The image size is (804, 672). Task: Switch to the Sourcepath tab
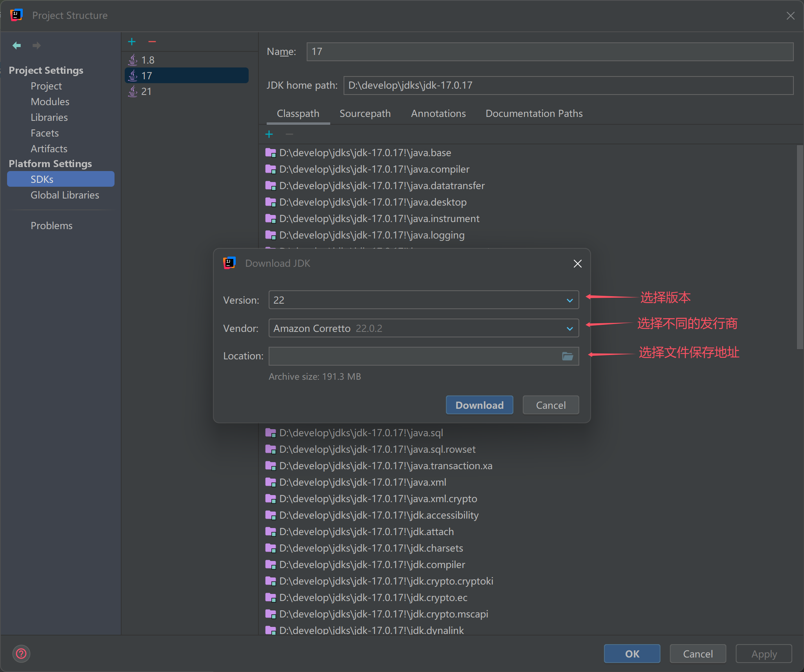pyautogui.click(x=365, y=114)
